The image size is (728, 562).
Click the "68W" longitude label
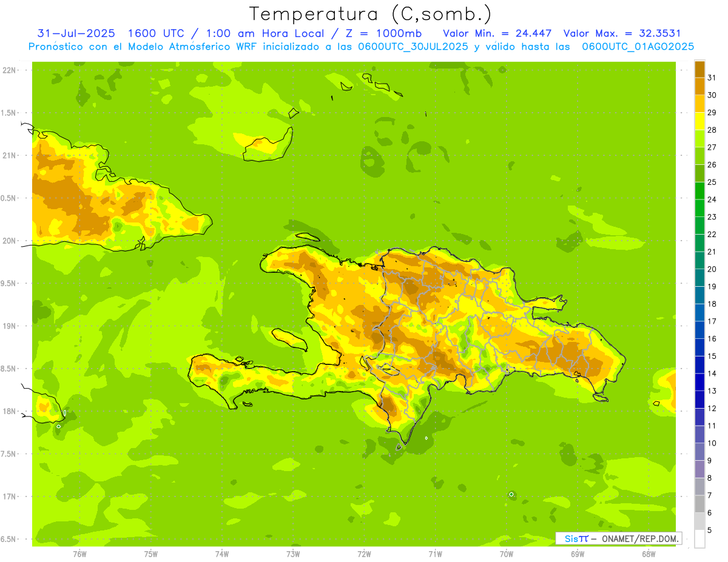click(649, 554)
